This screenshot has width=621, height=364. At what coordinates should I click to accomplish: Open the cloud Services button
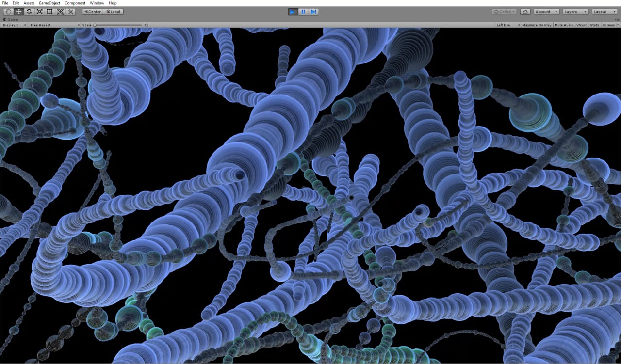pos(525,11)
